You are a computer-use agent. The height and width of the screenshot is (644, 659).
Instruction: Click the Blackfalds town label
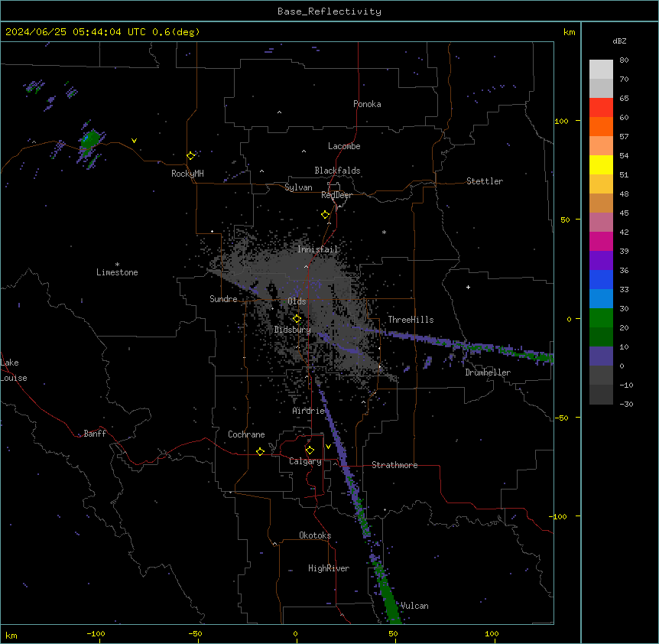click(x=337, y=171)
